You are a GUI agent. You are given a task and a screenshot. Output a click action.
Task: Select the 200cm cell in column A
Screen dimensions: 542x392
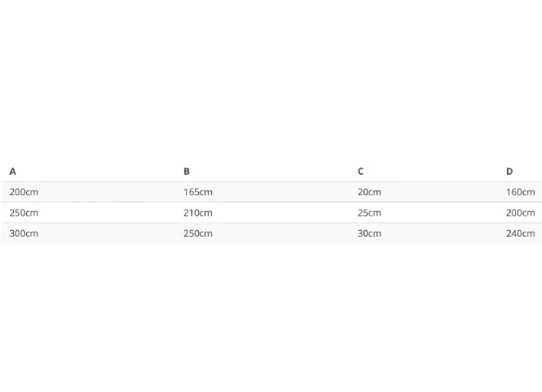(x=24, y=192)
